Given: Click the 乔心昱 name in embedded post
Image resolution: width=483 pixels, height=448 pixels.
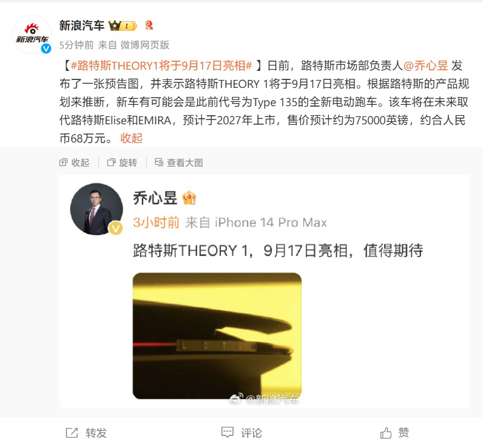Looking at the screenshot, I should (x=155, y=198).
